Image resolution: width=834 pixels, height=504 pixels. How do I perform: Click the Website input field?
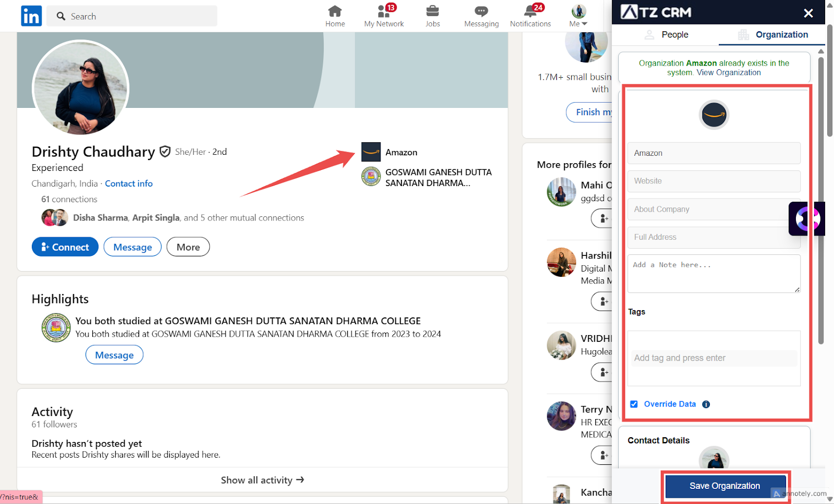714,181
